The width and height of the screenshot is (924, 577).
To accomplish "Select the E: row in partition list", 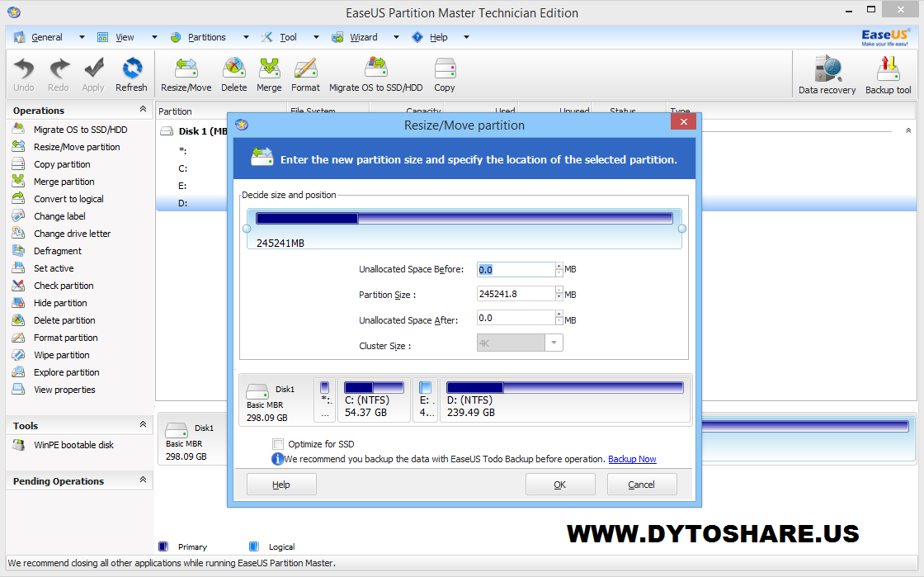I will (x=193, y=186).
